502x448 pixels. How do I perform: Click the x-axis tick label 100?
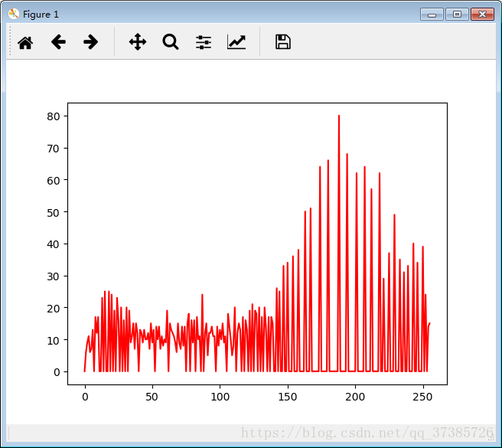click(x=220, y=397)
